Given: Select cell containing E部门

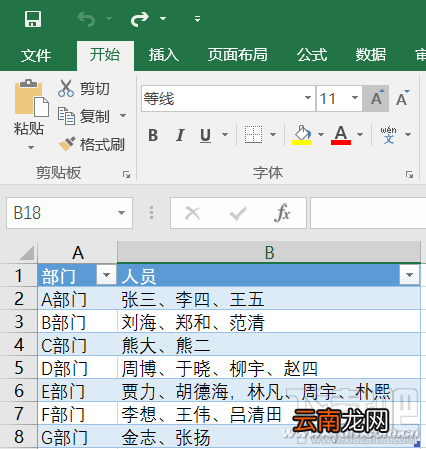Looking at the screenshot, I should click(x=78, y=391).
